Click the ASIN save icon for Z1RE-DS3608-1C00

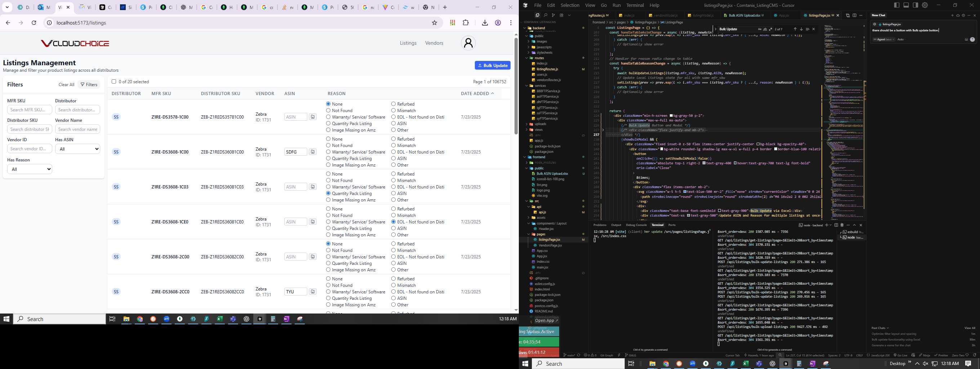coord(313,152)
